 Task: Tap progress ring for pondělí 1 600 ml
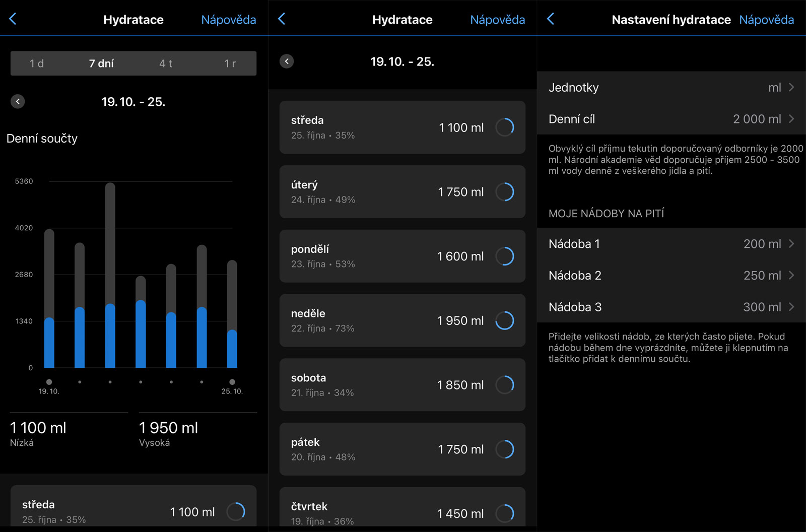[x=505, y=256]
